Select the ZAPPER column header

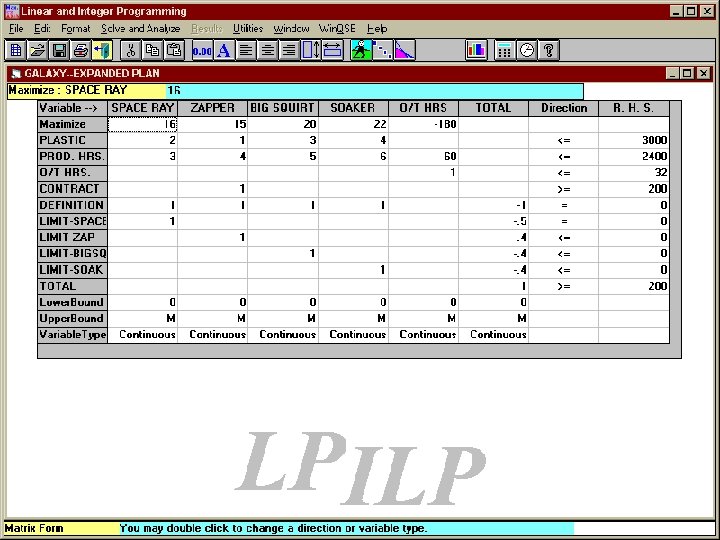pos(213,108)
